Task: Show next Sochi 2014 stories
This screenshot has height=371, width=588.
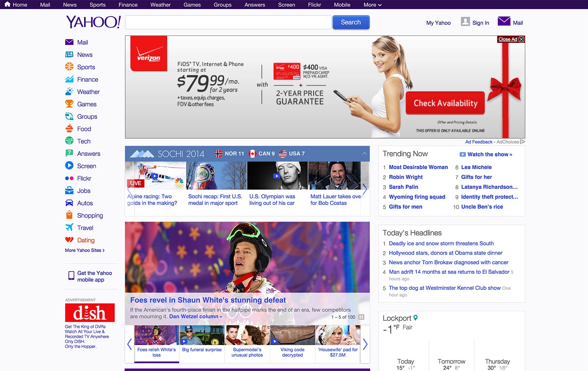Action: (x=365, y=189)
